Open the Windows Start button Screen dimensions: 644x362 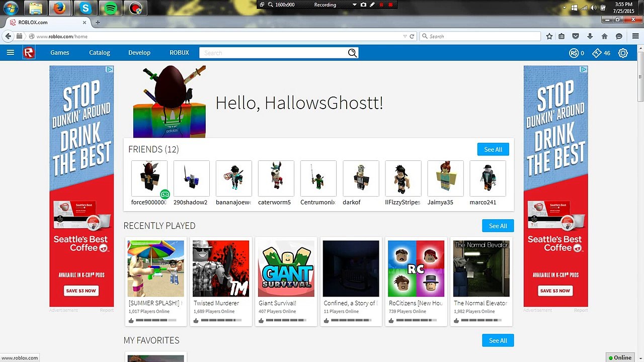click(x=11, y=8)
